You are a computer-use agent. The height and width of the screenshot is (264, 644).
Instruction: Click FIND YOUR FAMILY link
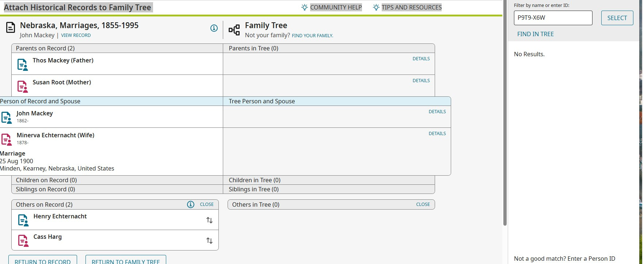(312, 36)
